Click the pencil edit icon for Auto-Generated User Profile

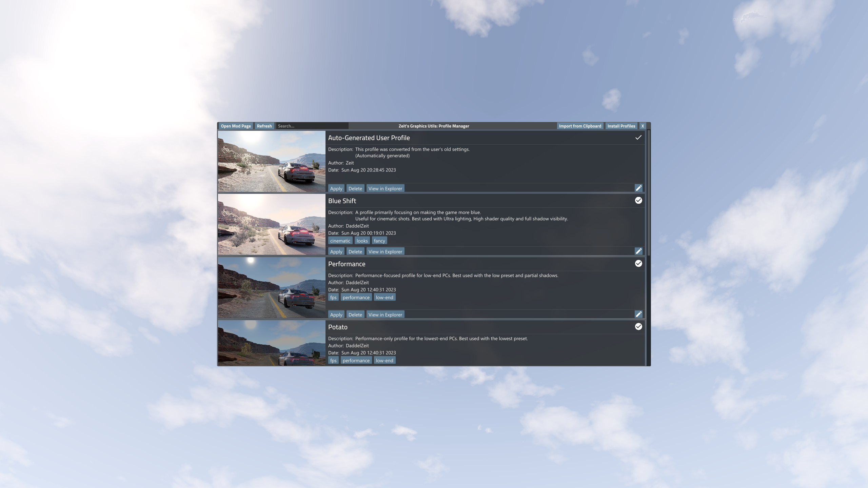(638, 188)
